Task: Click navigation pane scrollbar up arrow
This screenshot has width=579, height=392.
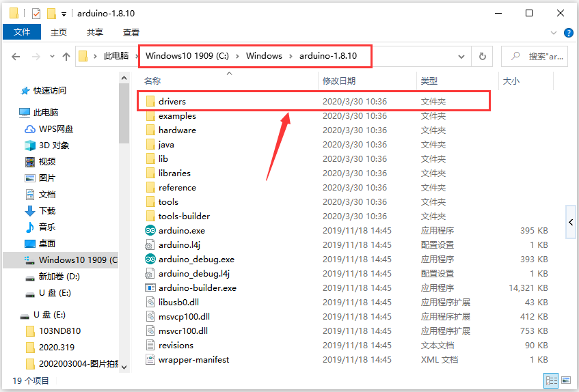Action: pyautogui.click(x=124, y=78)
